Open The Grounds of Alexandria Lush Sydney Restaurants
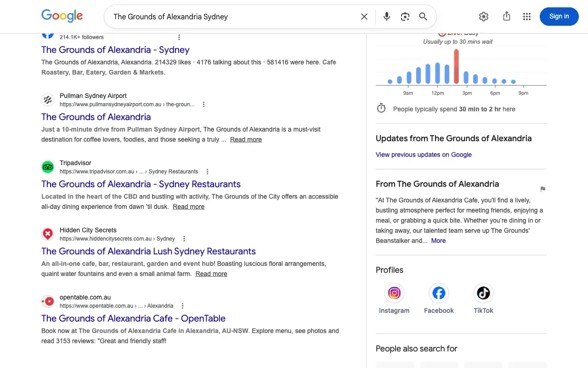The height and width of the screenshot is (368, 588). click(x=148, y=251)
